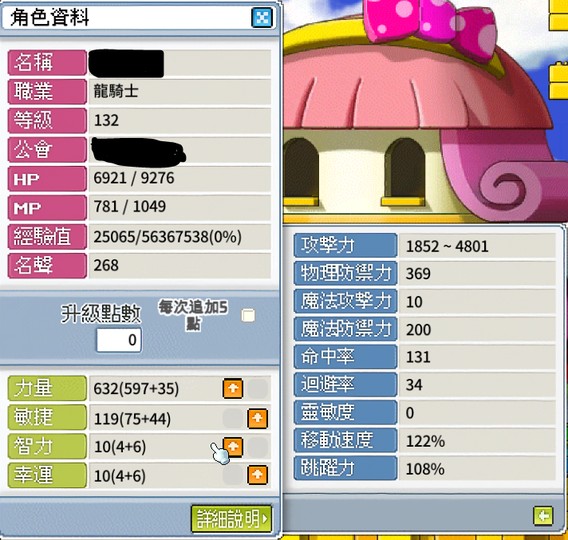Close the 角色資料 window
This screenshot has width=568, height=540.
click(x=262, y=17)
